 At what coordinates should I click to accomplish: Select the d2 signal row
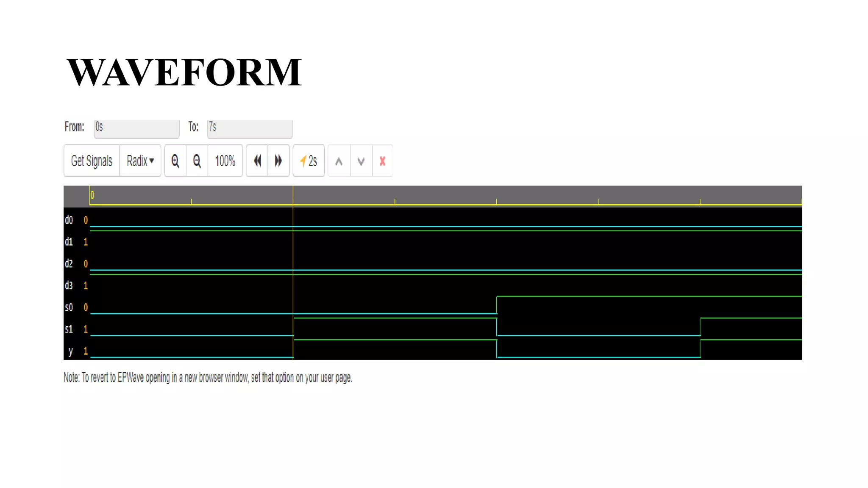point(433,263)
